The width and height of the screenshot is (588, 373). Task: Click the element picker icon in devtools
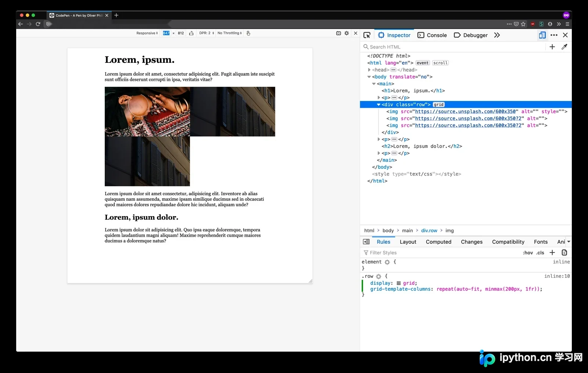pos(367,35)
